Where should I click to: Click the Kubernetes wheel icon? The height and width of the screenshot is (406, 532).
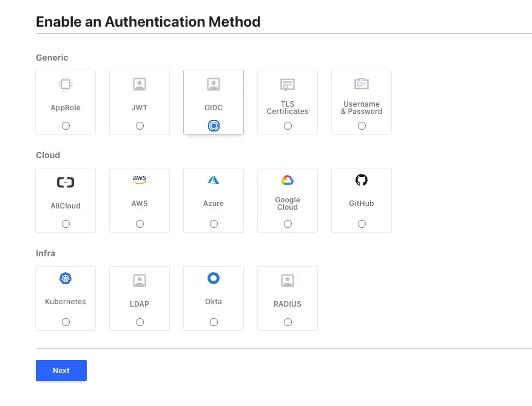click(x=66, y=278)
